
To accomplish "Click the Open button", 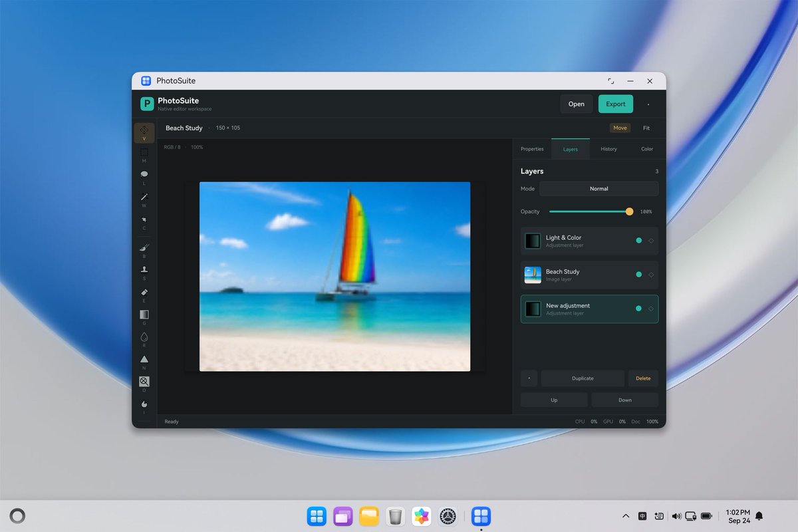I will (x=577, y=104).
